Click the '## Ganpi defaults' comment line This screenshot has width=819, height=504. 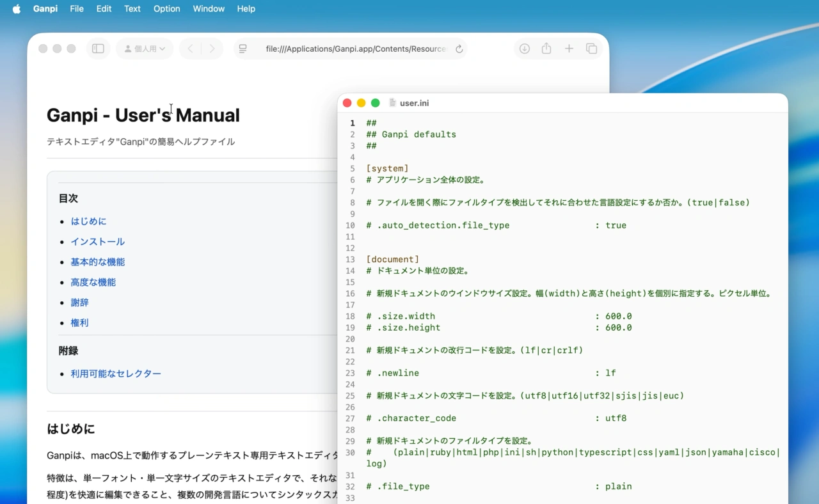coord(411,134)
